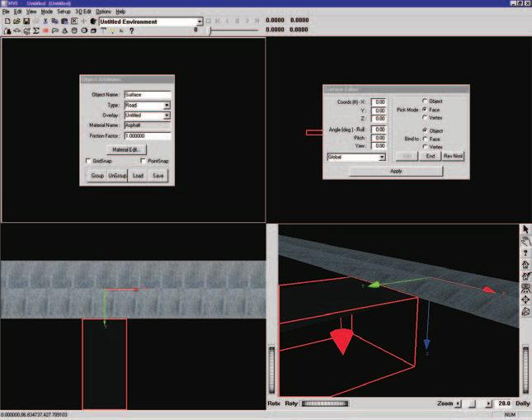Click the black sphere icon beside the environment dropdown
This screenshot has height=420, width=532.
[x=93, y=21]
